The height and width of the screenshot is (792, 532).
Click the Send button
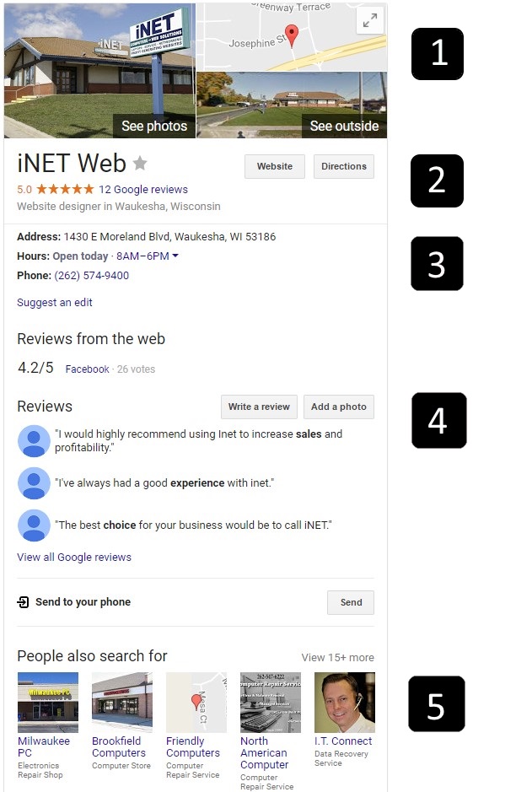click(x=351, y=602)
